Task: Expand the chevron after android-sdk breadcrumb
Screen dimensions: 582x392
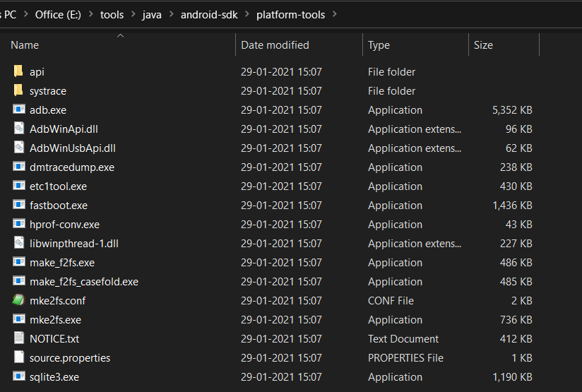Action: click(247, 14)
